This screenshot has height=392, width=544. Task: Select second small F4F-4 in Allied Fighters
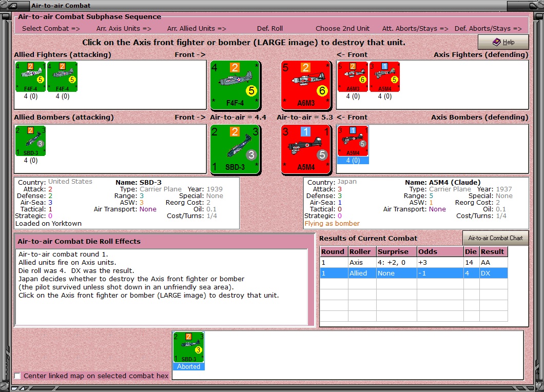coord(63,76)
